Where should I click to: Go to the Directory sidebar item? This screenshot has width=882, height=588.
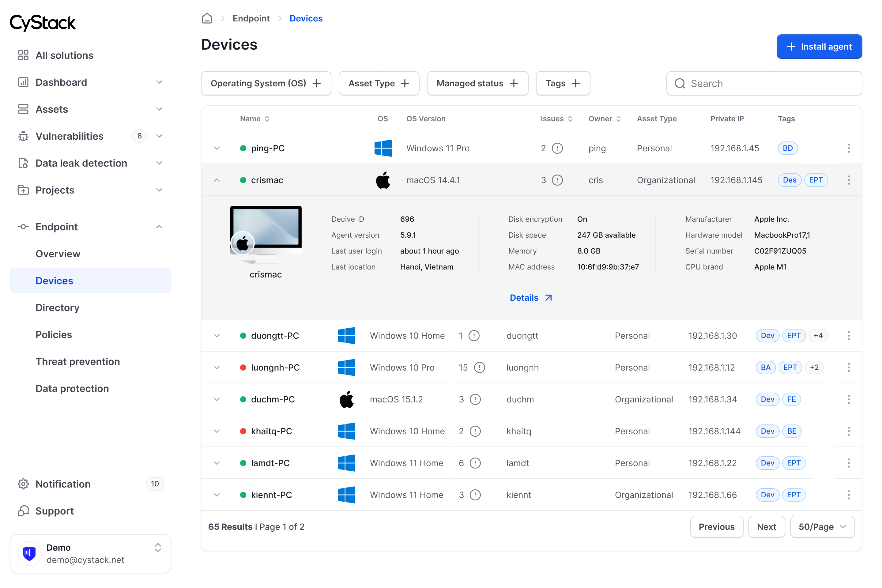tap(57, 307)
